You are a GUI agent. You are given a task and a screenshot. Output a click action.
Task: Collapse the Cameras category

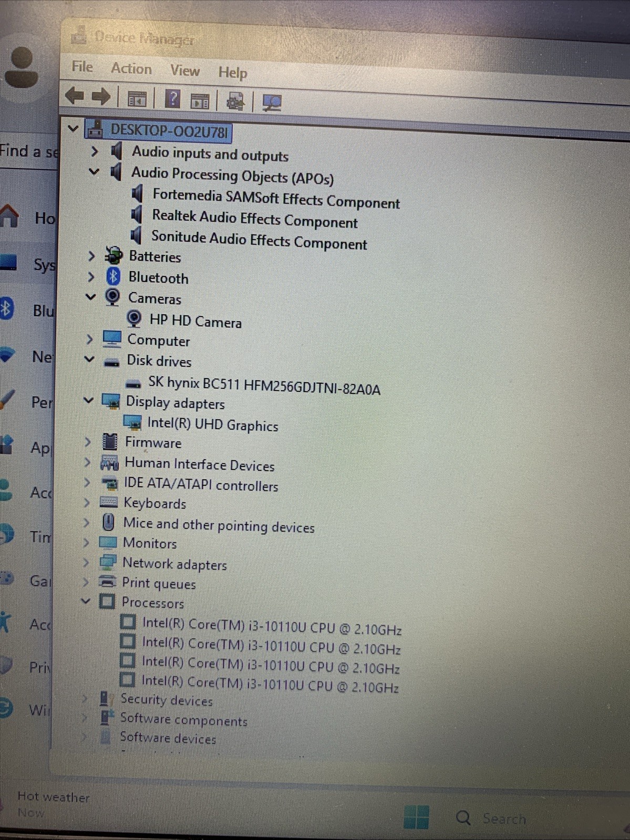click(91, 297)
